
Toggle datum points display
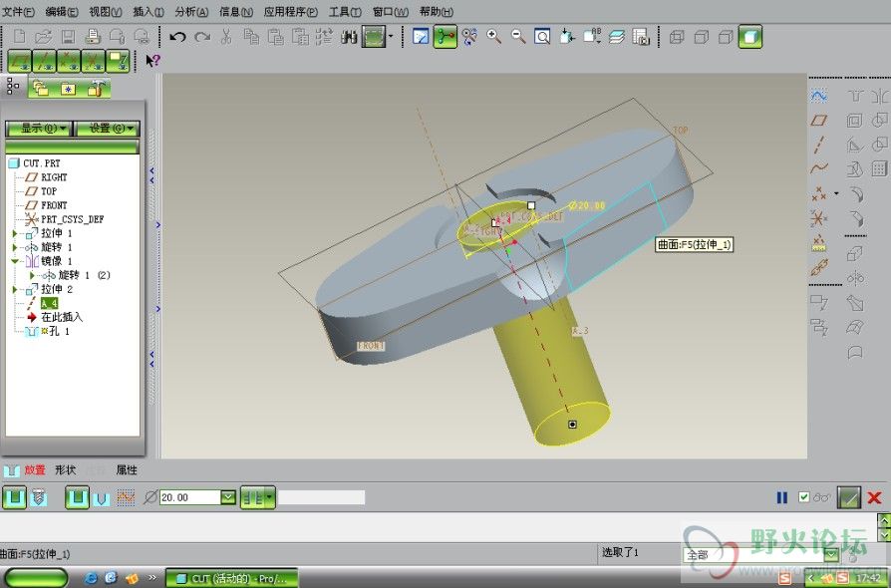point(69,61)
